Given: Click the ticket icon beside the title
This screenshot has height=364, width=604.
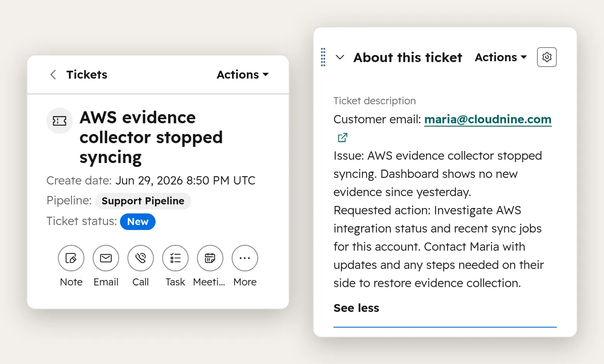Looking at the screenshot, I should [60, 121].
